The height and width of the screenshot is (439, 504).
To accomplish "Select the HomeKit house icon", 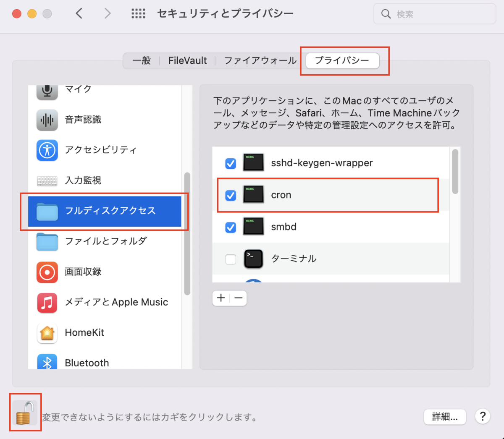I will point(47,333).
